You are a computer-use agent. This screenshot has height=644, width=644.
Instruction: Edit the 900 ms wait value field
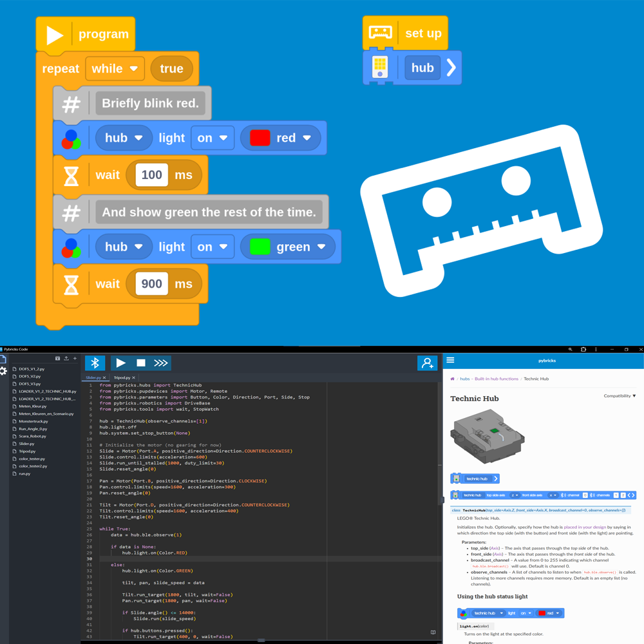(151, 284)
